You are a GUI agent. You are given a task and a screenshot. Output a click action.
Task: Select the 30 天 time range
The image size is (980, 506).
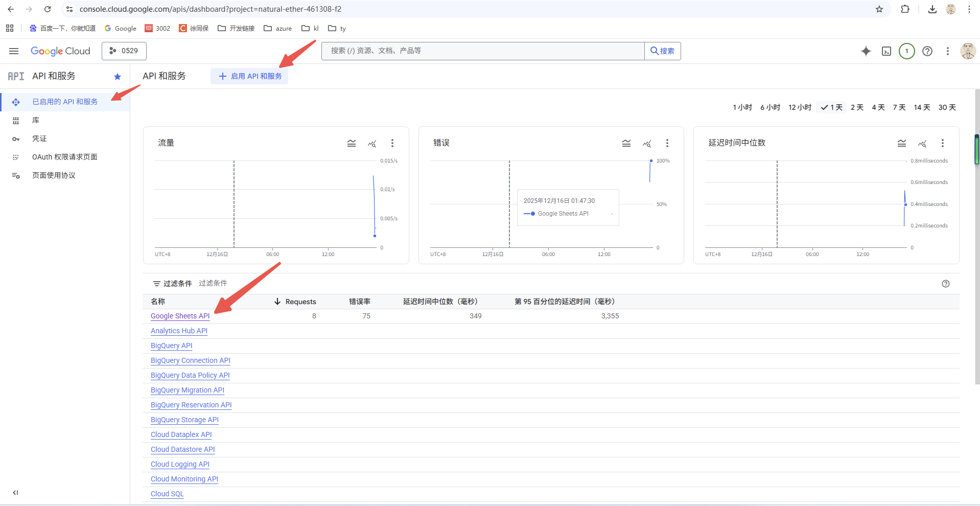947,107
